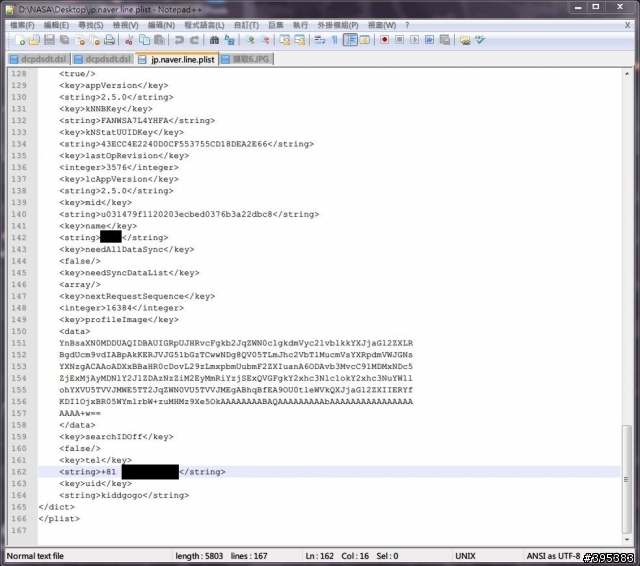Click the New file toolbar icon

pyautogui.click(x=20, y=40)
